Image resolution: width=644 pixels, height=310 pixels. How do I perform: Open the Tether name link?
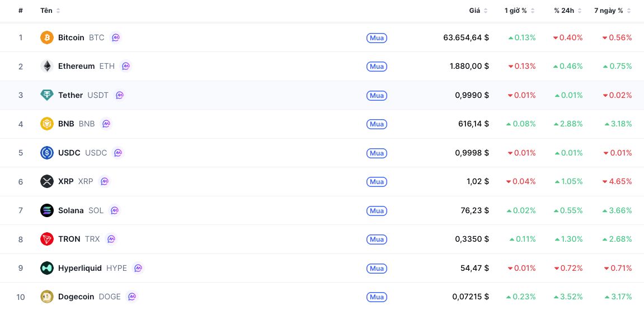coord(70,95)
